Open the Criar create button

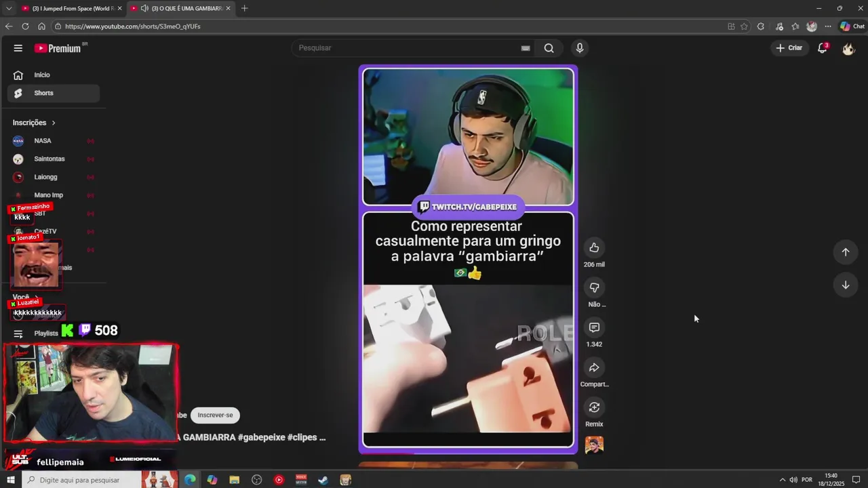pyautogui.click(x=789, y=48)
